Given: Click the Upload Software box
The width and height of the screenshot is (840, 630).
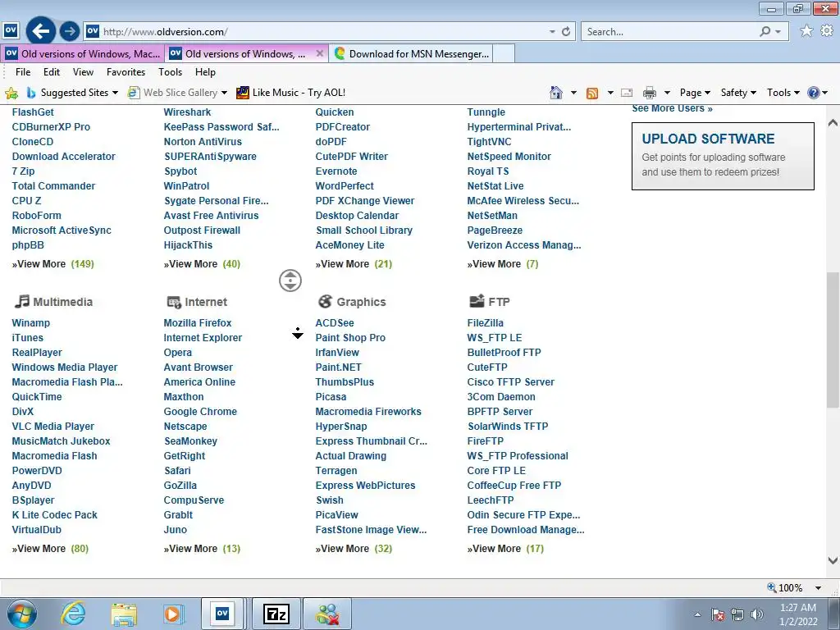Looking at the screenshot, I should [x=723, y=156].
